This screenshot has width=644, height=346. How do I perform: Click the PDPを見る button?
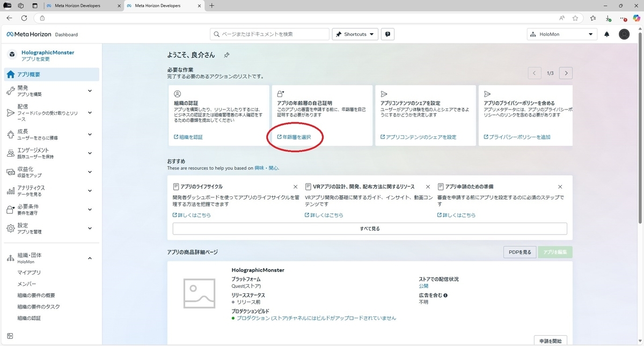[519, 252]
